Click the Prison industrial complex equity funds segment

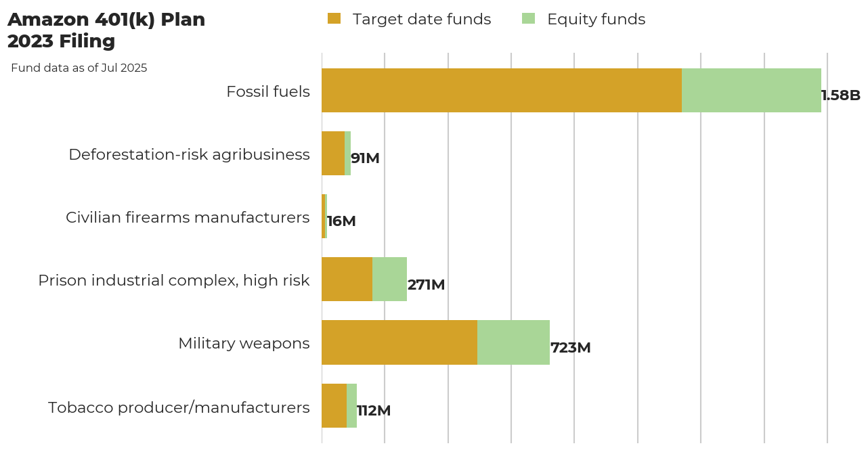tap(389, 279)
